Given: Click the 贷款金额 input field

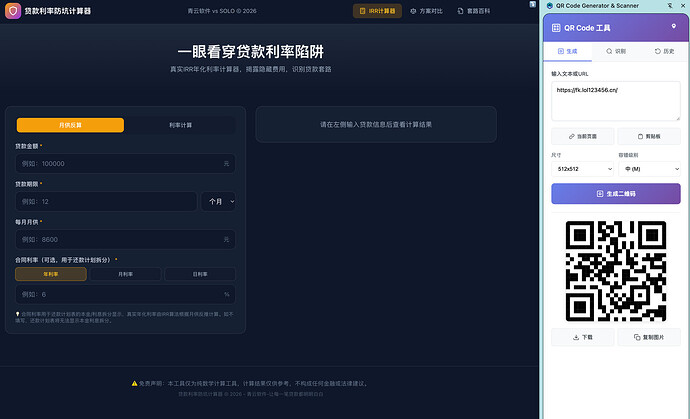Looking at the screenshot, I should 125,164.
